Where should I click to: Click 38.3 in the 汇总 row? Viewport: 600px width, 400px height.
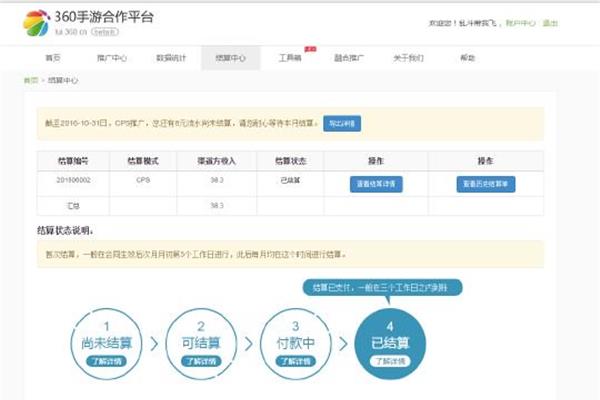[x=217, y=206]
